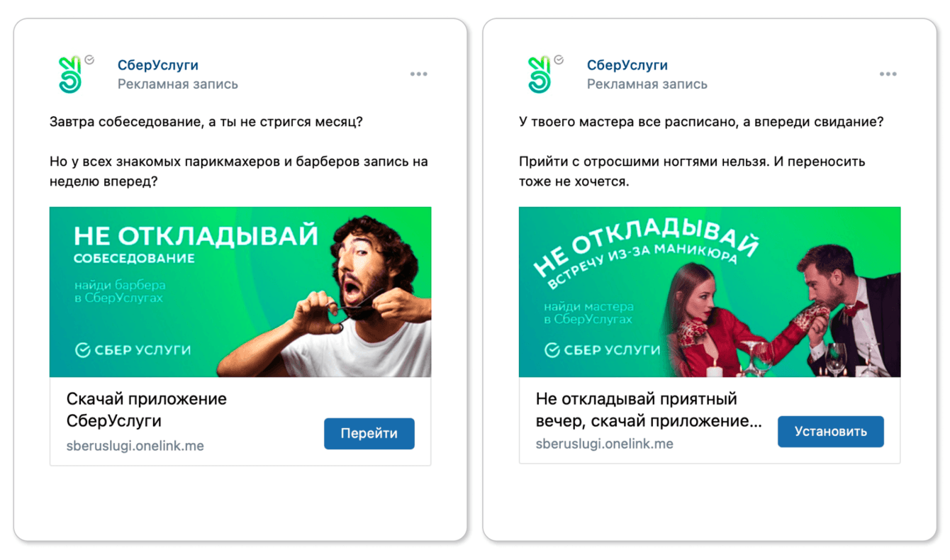Click the Сбер Услуги logo on the manicure banner
Screen dimensions: 950x560
click(602, 350)
